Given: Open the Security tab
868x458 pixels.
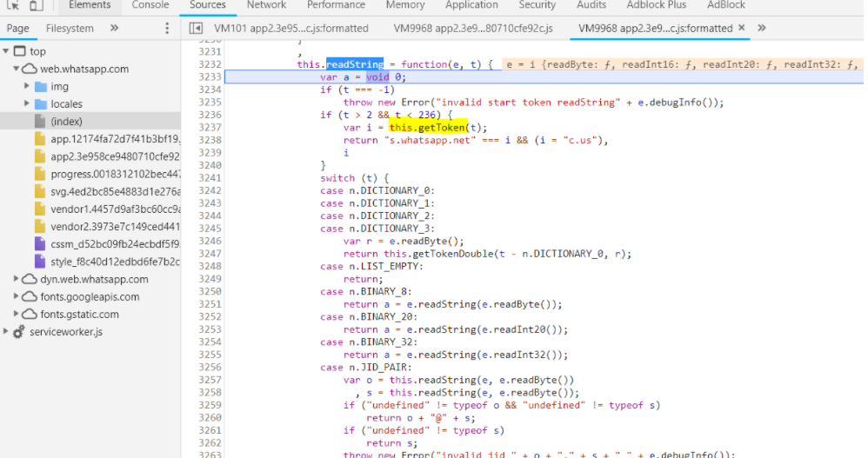Looking at the screenshot, I should click(x=537, y=5).
